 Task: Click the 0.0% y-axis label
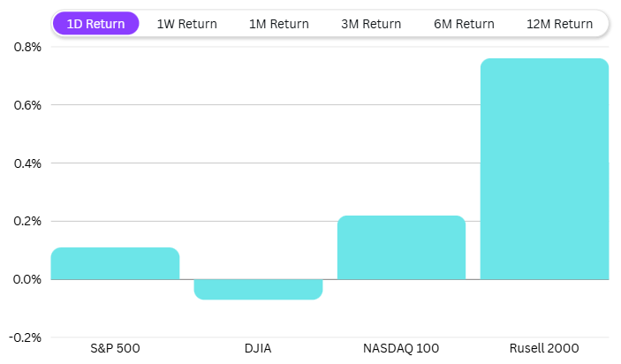(x=27, y=279)
